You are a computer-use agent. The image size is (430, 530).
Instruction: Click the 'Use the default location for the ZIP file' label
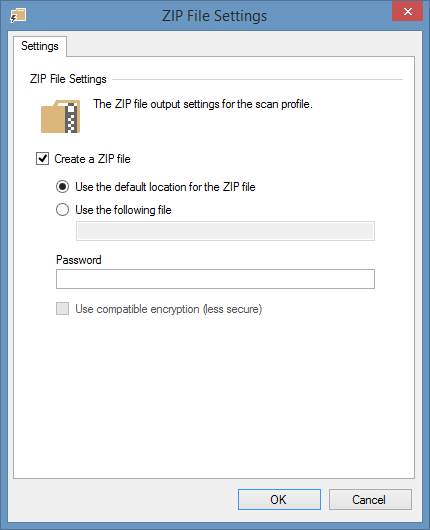click(165, 187)
